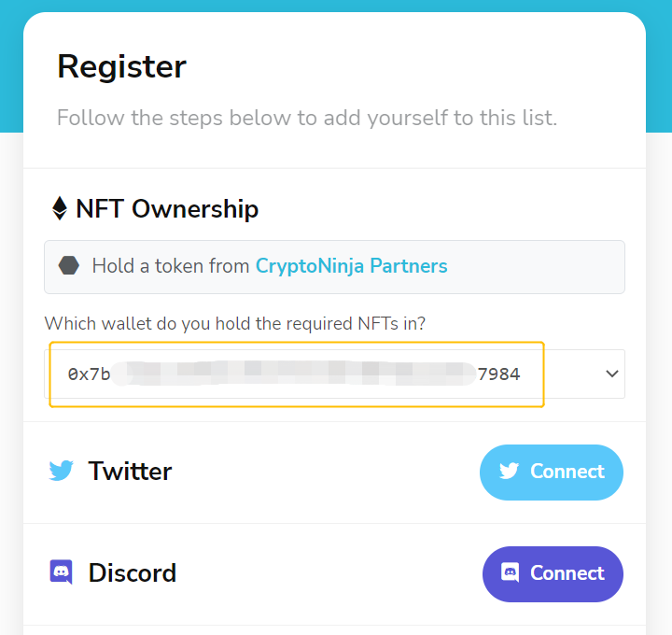The image size is (672, 635).
Task: Click the bird icon inside Twitter Connect button
Action: click(509, 472)
